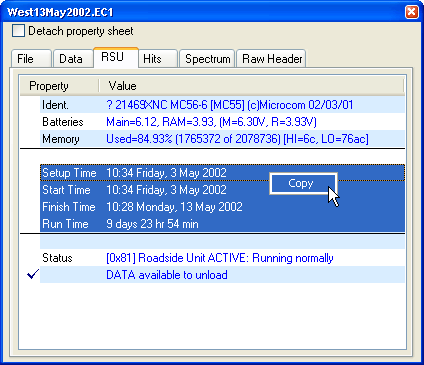Screen dimensions: 424x365
Task: Click the value 9 days 23 hr 54 min
Action: [x=152, y=224]
